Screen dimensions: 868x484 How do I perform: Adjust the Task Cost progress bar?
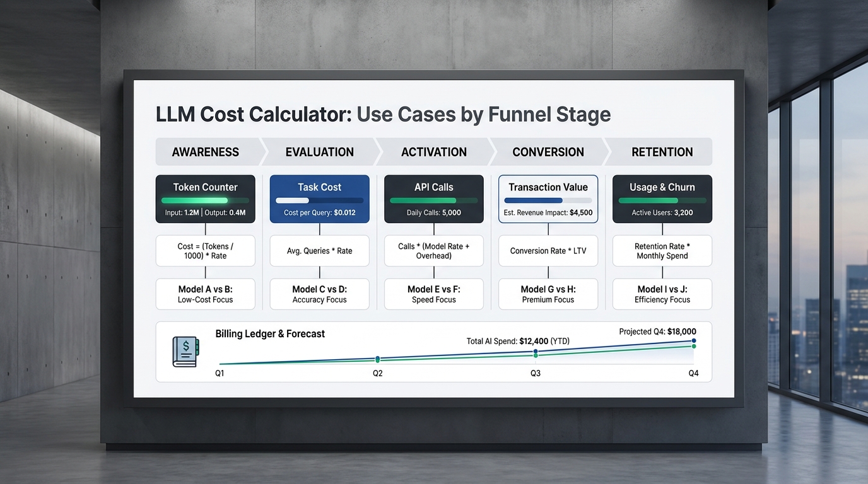pos(320,200)
